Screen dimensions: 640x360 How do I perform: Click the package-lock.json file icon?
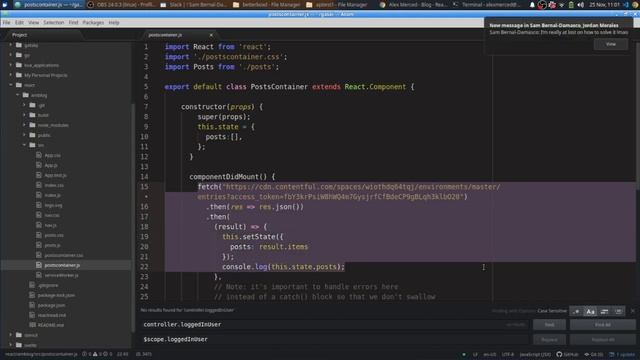pyautogui.click(x=32, y=295)
